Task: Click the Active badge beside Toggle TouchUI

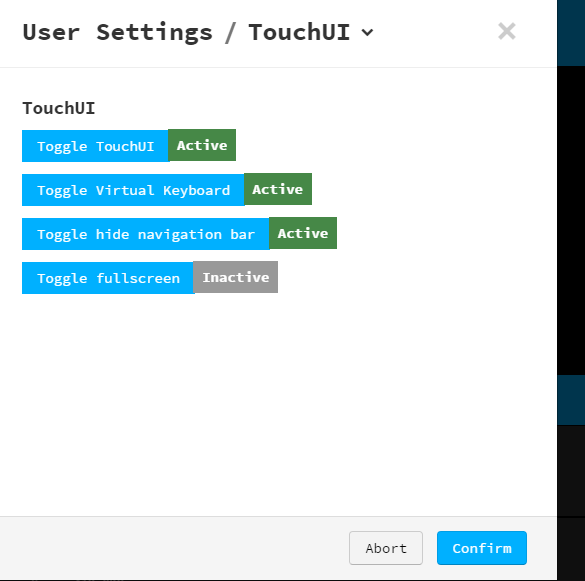Action: 202,145
